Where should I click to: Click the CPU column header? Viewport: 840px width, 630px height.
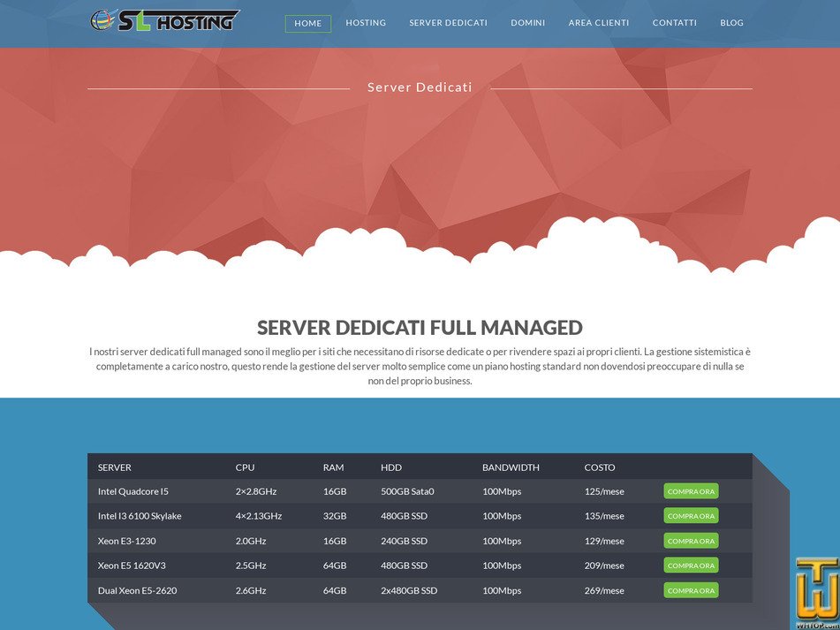[x=245, y=467]
